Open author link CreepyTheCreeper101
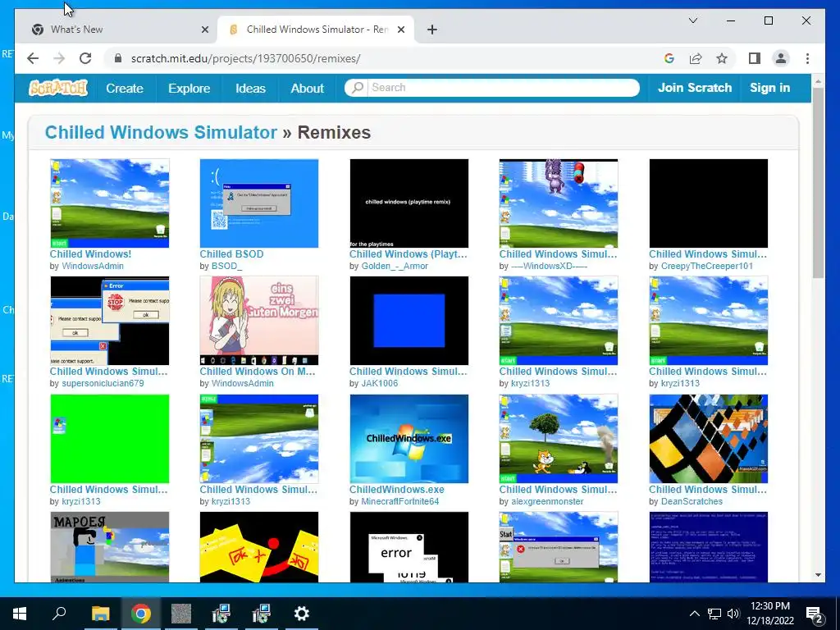This screenshot has height=630, width=840. coord(707,267)
